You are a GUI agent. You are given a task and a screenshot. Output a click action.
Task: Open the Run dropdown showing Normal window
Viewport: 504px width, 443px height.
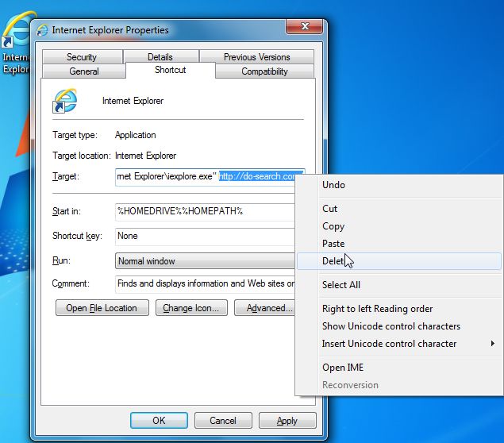pyautogui.click(x=205, y=260)
